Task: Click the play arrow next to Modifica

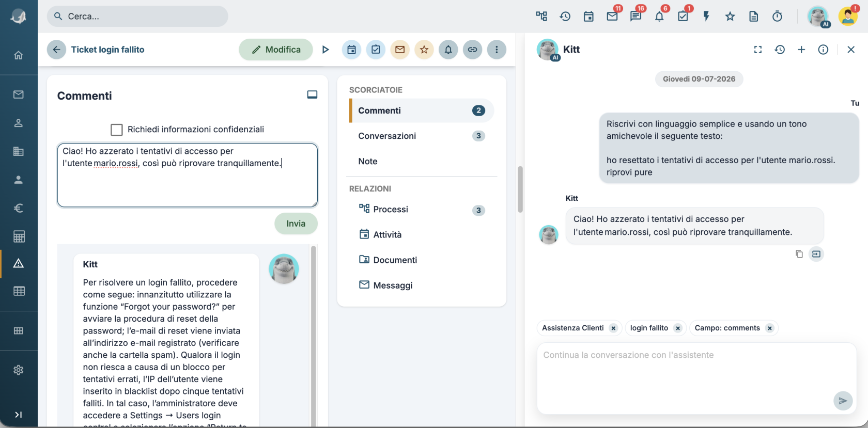Action: point(326,50)
